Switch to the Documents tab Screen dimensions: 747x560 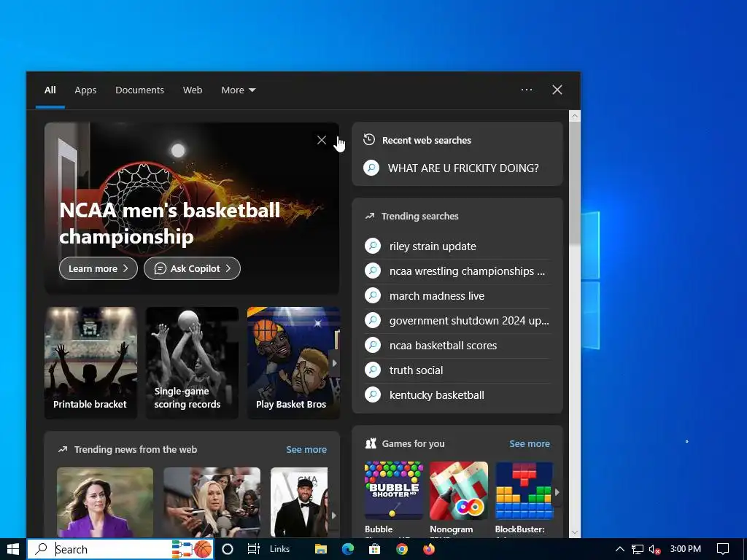tap(139, 90)
